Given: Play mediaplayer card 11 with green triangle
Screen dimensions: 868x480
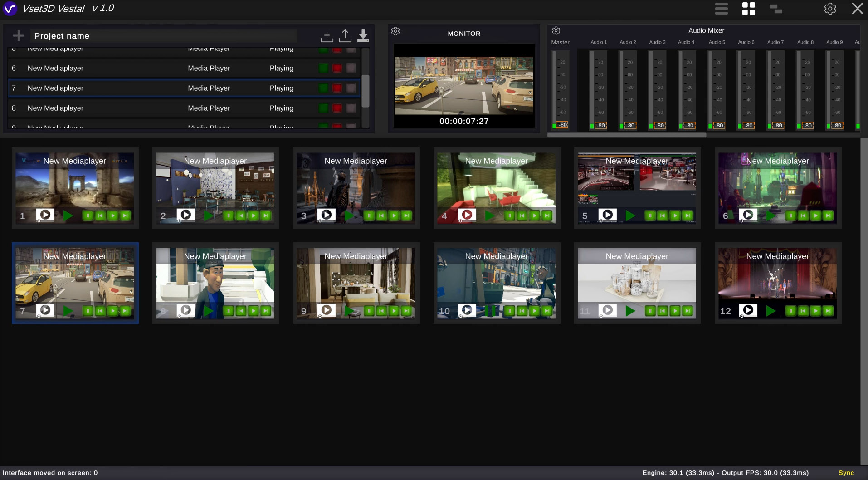Looking at the screenshot, I should 630,311.
